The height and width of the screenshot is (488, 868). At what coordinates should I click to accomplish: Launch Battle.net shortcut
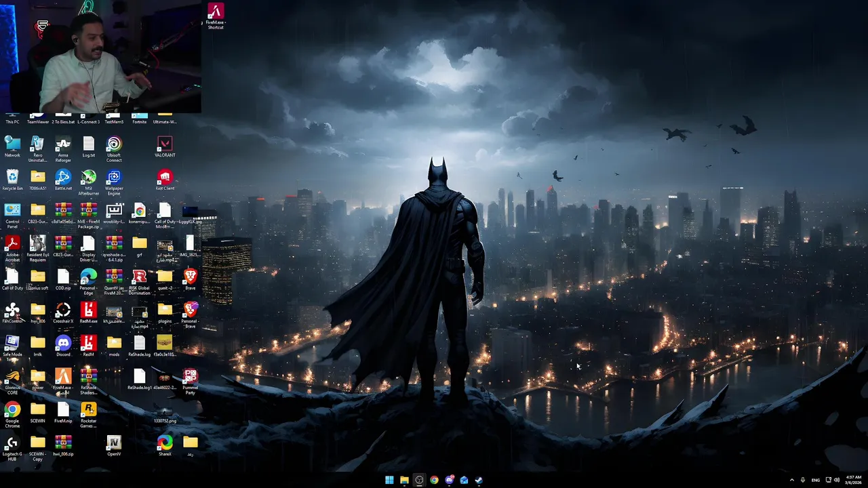(x=63, y=180)
